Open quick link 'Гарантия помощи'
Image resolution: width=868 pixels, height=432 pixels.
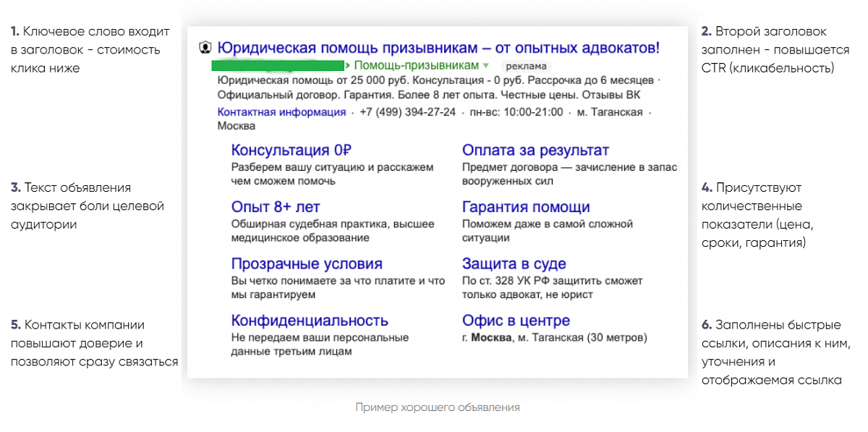pos(526,207)
